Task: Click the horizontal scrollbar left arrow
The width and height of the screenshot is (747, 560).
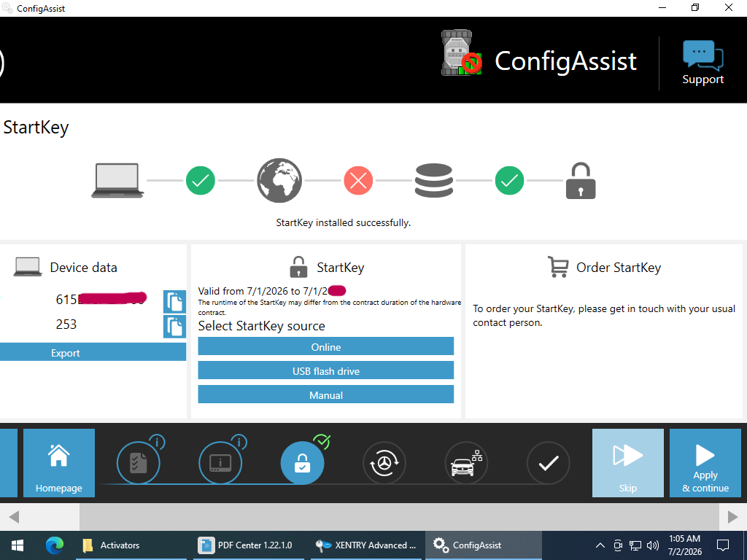Action: click(x=15, y=517)
